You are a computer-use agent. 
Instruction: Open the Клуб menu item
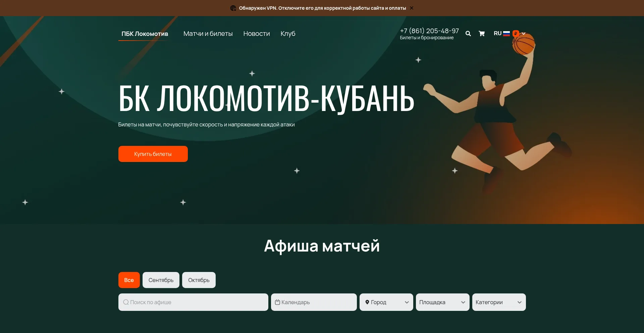288,34
